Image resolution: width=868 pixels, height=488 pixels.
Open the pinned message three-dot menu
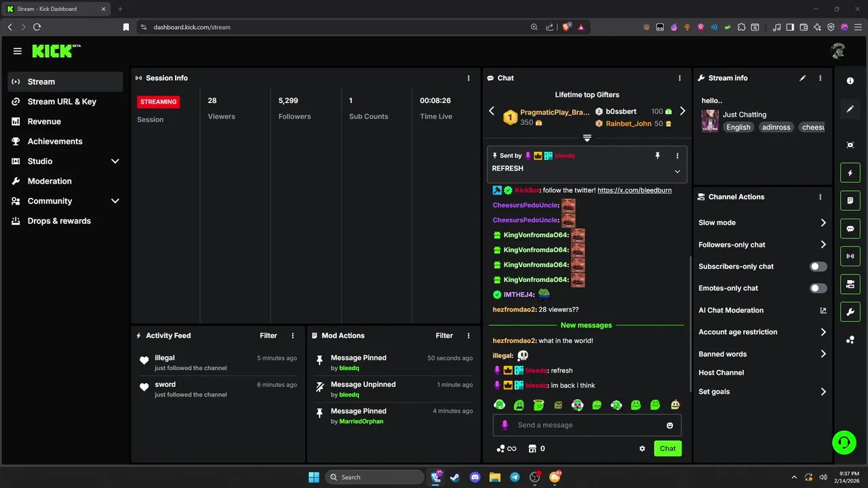tap(677, 156)
